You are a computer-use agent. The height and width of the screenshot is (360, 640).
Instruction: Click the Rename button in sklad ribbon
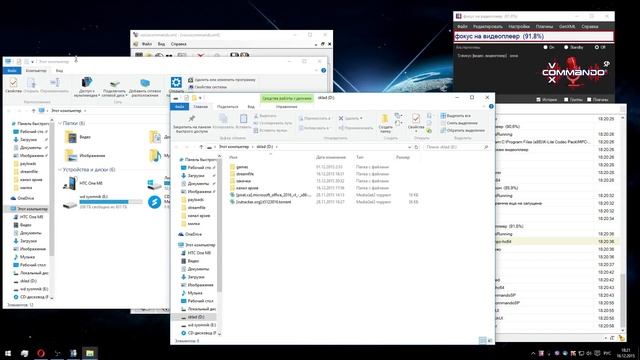pos(356,128)
